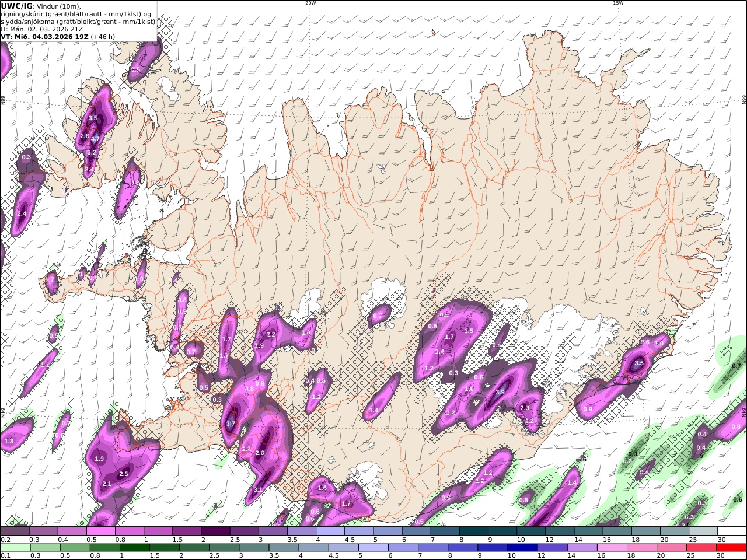Image resolution: width=747 pixels, height=560 pixels.
Task: Click the darkest purple 2 swatch in the upper legend
Action: coord(216,531)
